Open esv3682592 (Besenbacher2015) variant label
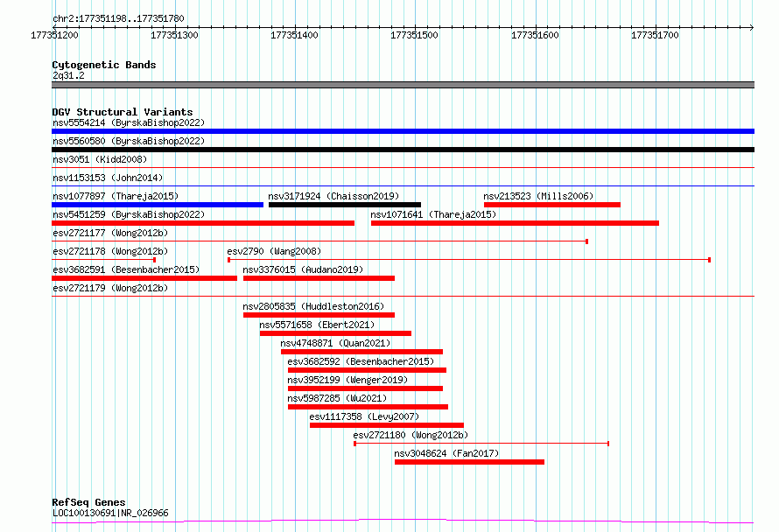Viewport: 779px width, 532px height. point(361,361)
